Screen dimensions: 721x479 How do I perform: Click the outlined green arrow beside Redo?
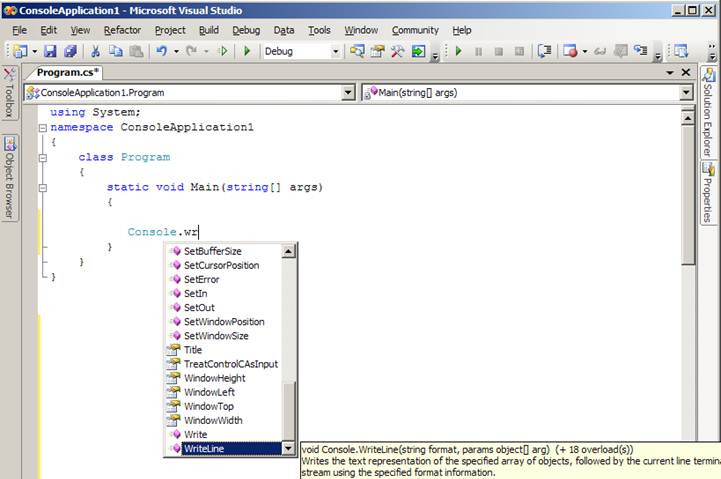(x=223, y=51)
